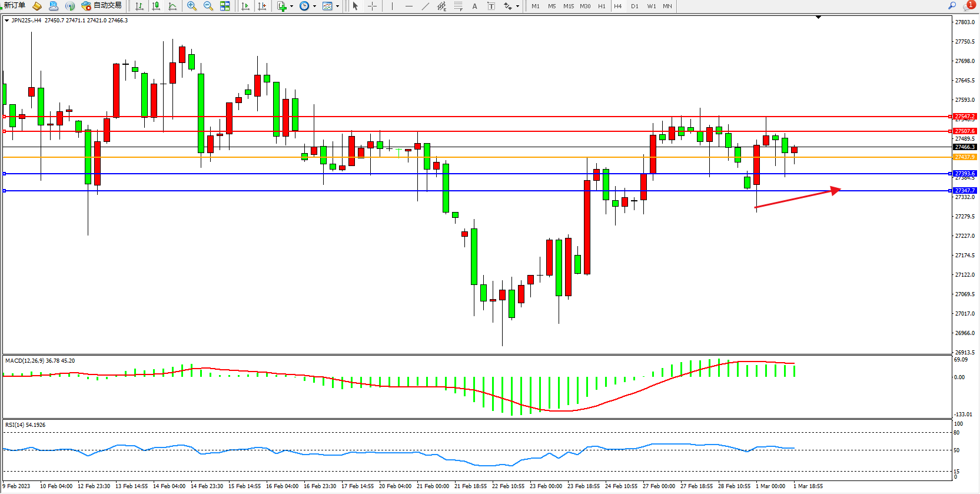Click the Zoom Out magnifier icon

coord(208,6)
